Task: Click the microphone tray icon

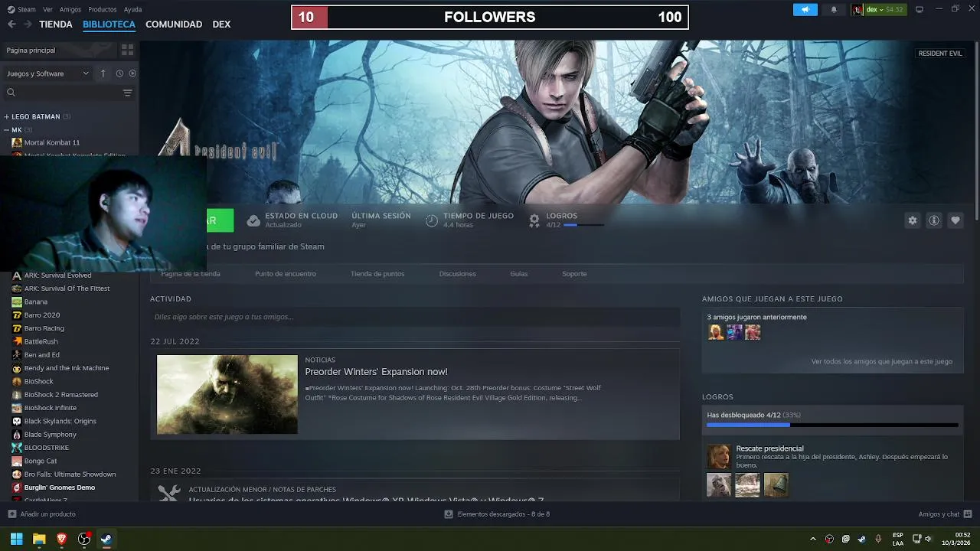Action: pos(878,539)
